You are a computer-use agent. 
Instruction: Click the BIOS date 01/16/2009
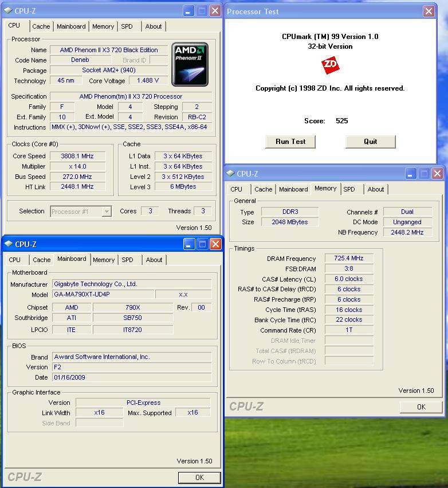click(132, 377)
